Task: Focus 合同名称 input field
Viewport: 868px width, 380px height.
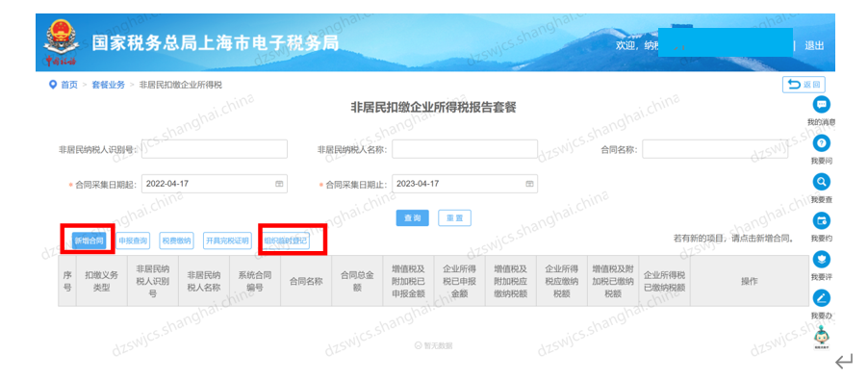Action: pos(715,149)
